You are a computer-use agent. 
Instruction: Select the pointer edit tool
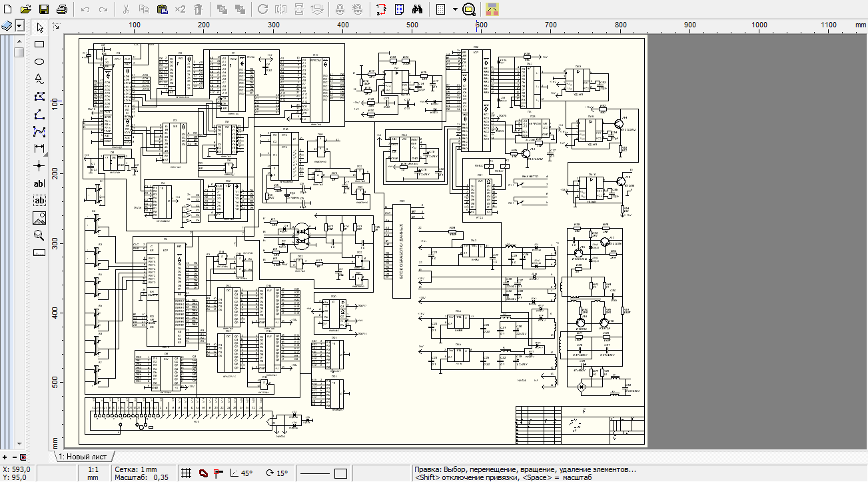[x=39, y=27]
